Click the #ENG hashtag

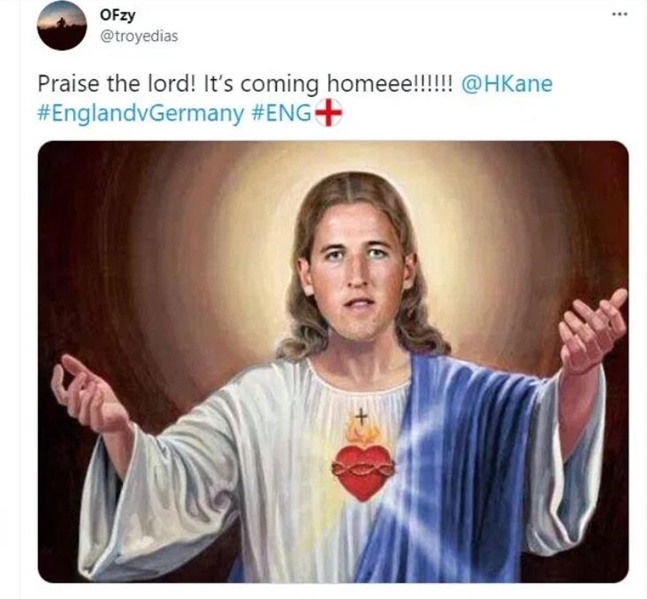point(281,113)
